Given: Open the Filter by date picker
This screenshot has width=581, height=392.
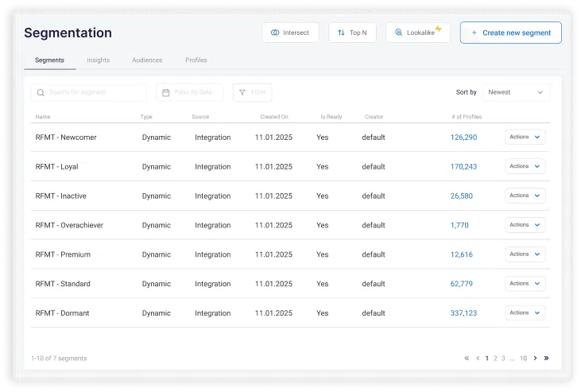Looking at the screenshot, I should [190, 93].
